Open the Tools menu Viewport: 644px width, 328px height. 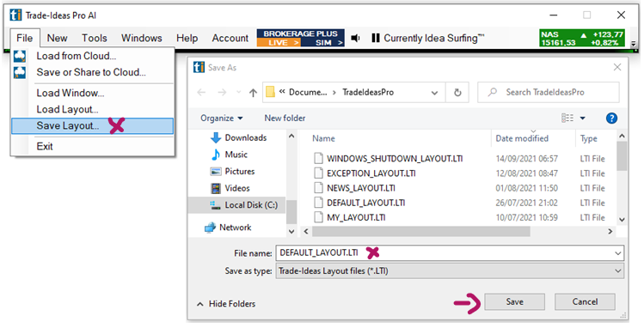pos(94,38)
